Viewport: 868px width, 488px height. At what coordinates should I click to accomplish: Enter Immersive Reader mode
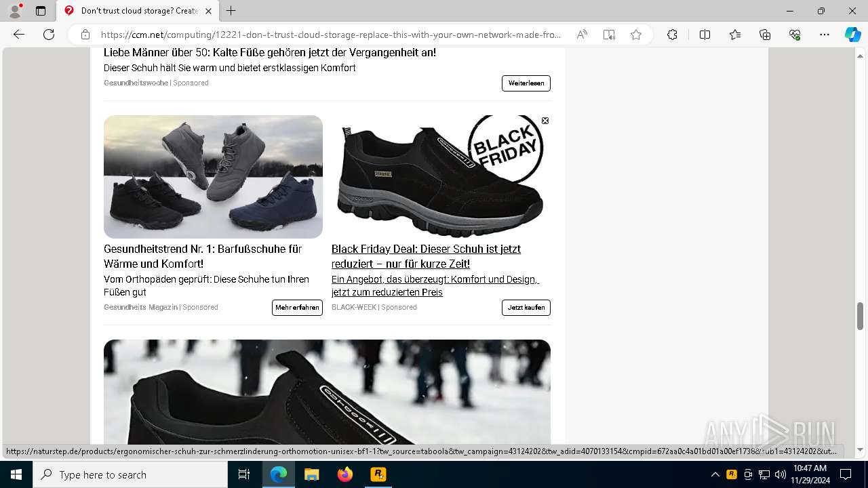click(x=609, y=35)
